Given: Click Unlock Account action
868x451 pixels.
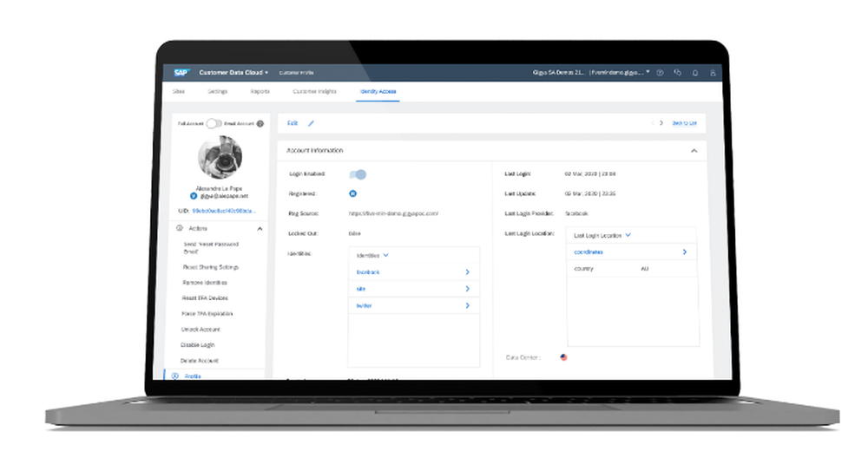Looking at the screenshot, I should (201, 330).
